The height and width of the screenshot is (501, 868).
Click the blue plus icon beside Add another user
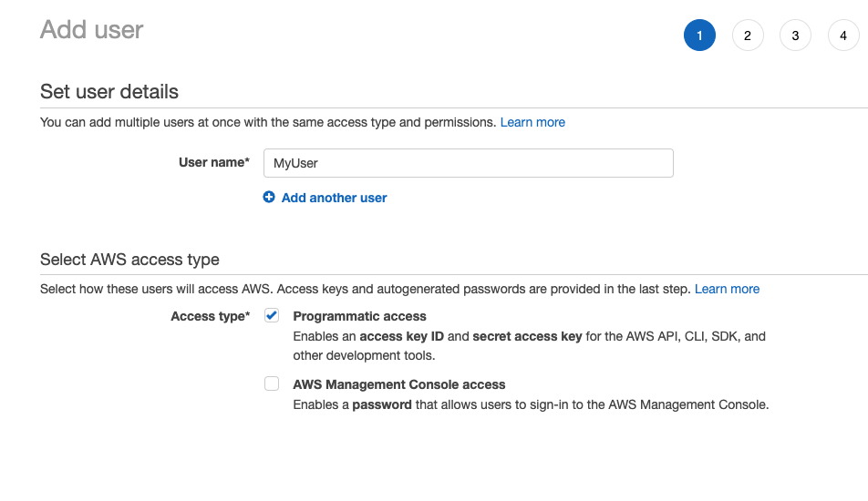pos(268,198)
